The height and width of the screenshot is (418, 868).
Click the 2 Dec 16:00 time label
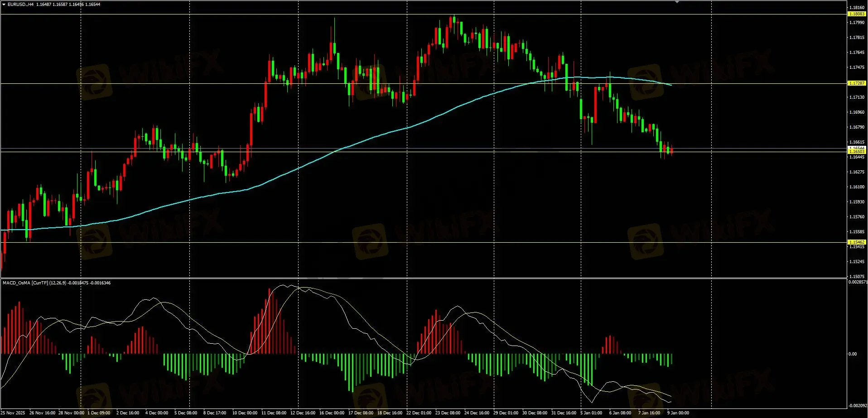128,413
